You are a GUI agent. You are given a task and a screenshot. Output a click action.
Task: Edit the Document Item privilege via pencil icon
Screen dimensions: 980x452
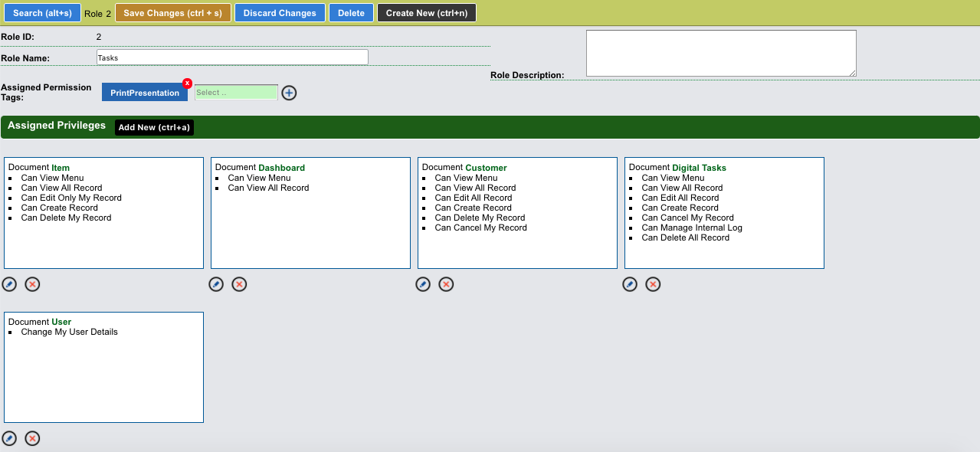coord(9,284)
